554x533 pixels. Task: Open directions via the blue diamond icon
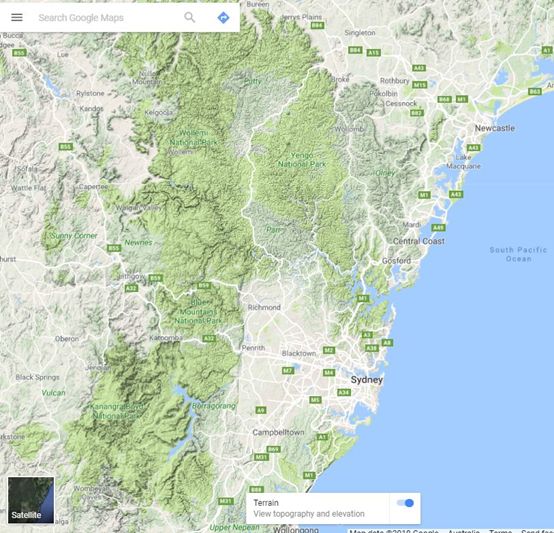pyautogui.click(x=223, y=17)
